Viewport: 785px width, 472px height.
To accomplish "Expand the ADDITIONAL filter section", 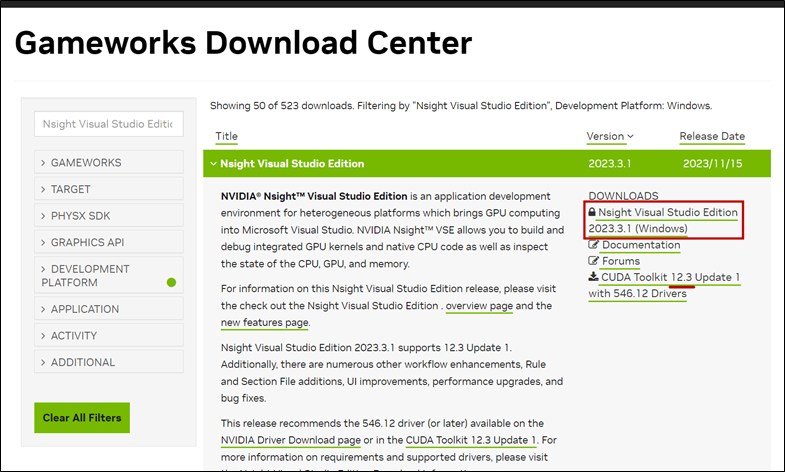I will [x=109, y=362].
